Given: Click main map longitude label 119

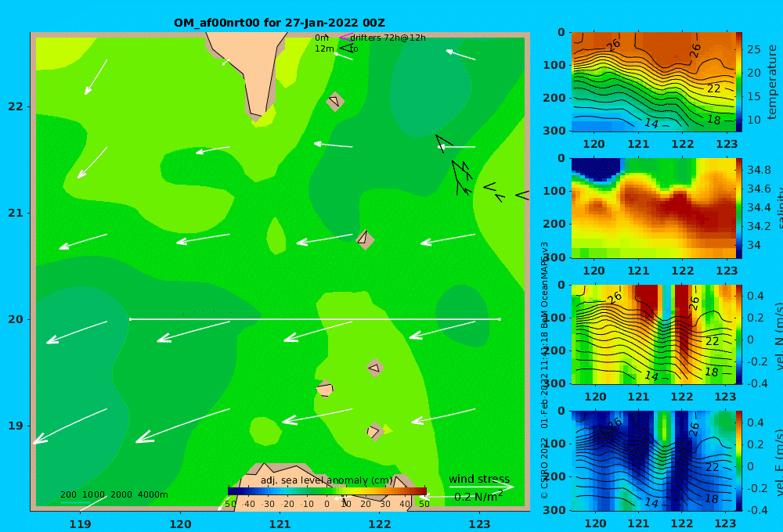Looking at the screenshot, I should [80, 524].
